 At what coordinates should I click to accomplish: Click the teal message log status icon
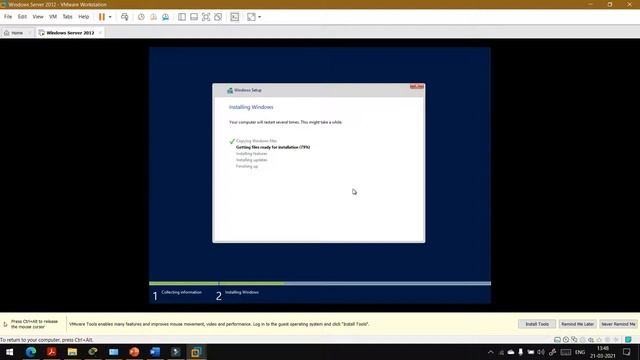pos(629,340)
